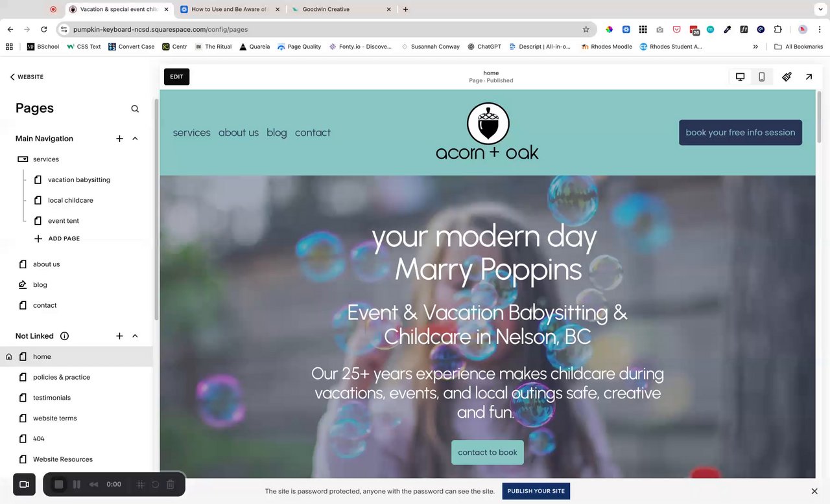Switch to desktop preview view
The image size is (830, 504).
740,76
